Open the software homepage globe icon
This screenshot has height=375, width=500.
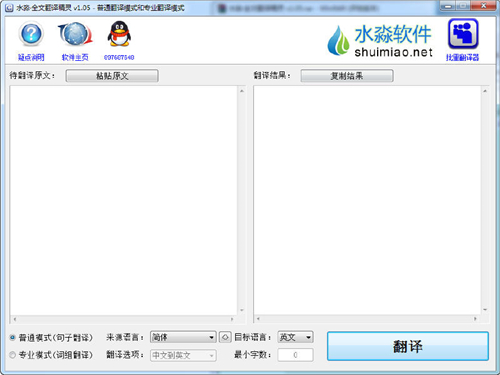[75, 34]
